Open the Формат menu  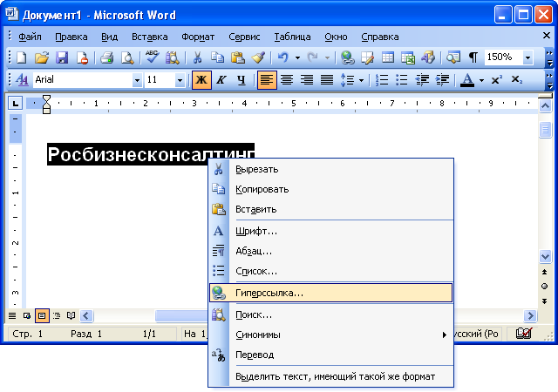198,37
